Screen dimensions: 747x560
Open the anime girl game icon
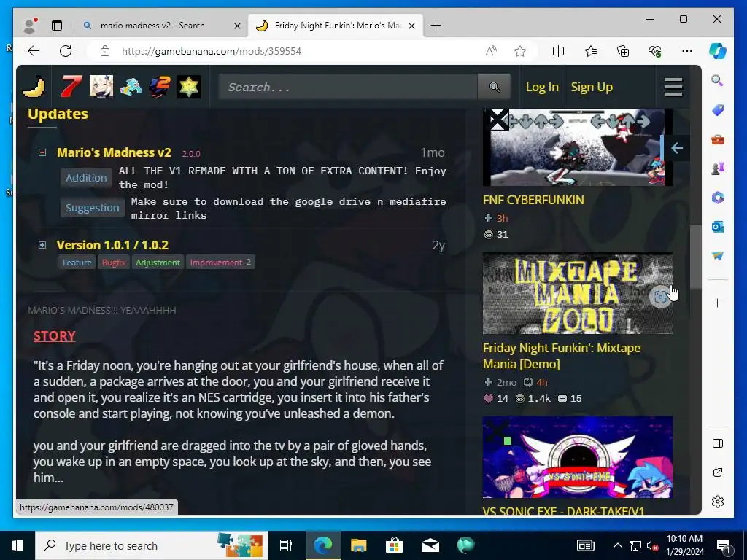[x=101, y=87]
